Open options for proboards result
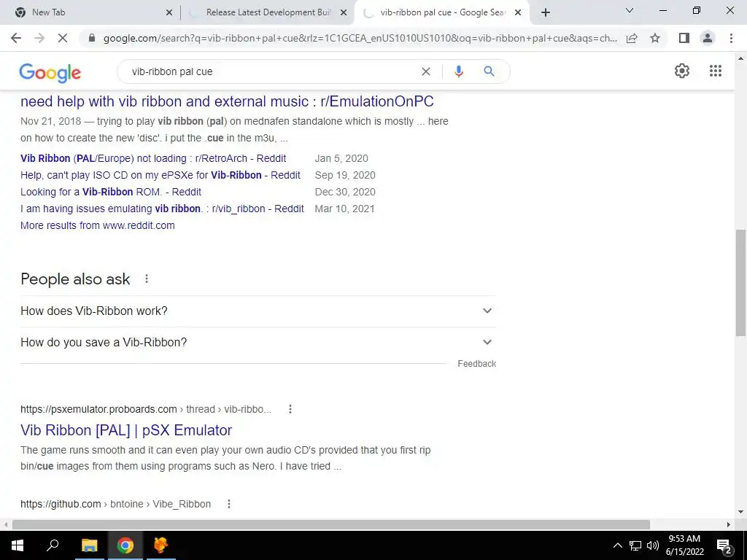 (x=290, y=409)
